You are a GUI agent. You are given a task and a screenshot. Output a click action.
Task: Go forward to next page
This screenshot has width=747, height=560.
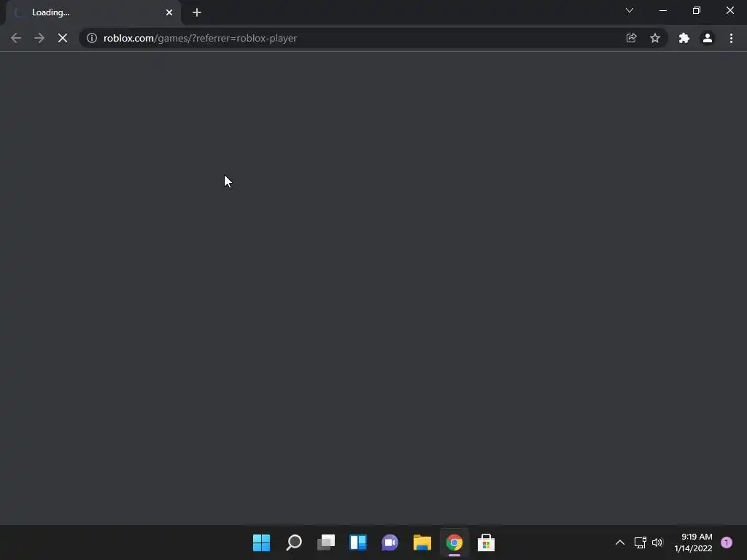(39, 38)
